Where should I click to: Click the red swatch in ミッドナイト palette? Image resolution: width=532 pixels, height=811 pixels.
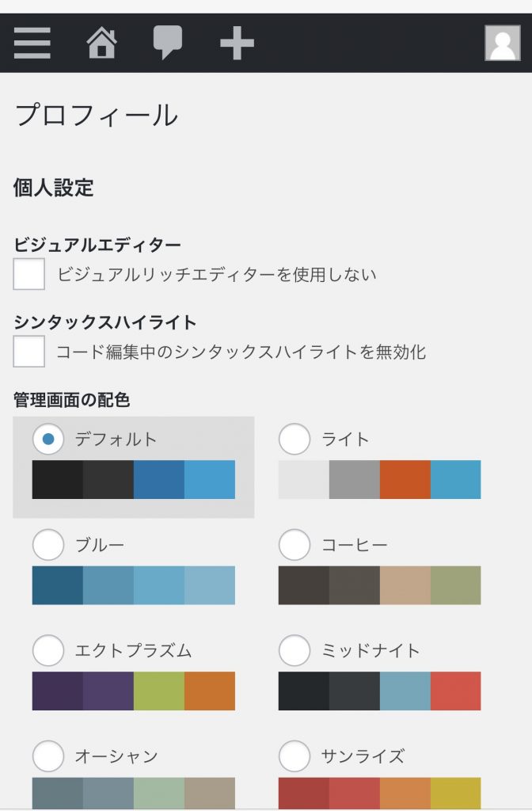[455, 691]
